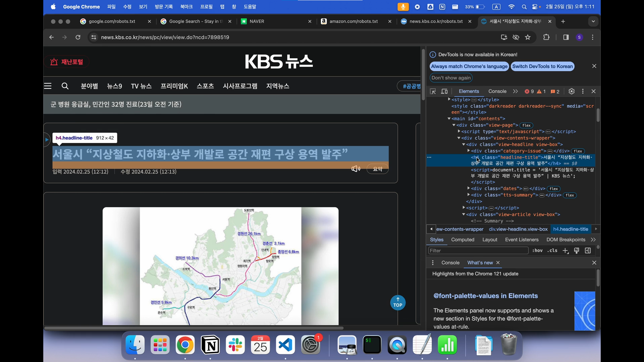This screenshot has height=362, width=644.
Task: Bookmark this page with star icon
Action: tap(528, 37)
